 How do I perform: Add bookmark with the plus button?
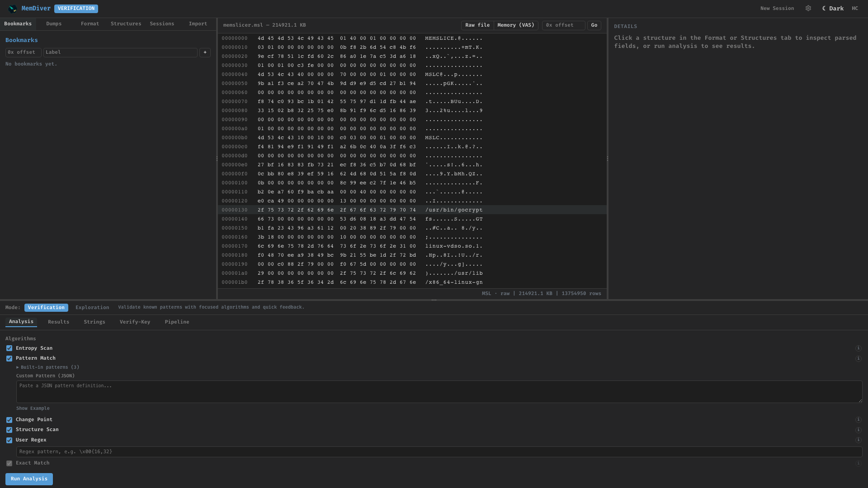(x=205, y=52)
